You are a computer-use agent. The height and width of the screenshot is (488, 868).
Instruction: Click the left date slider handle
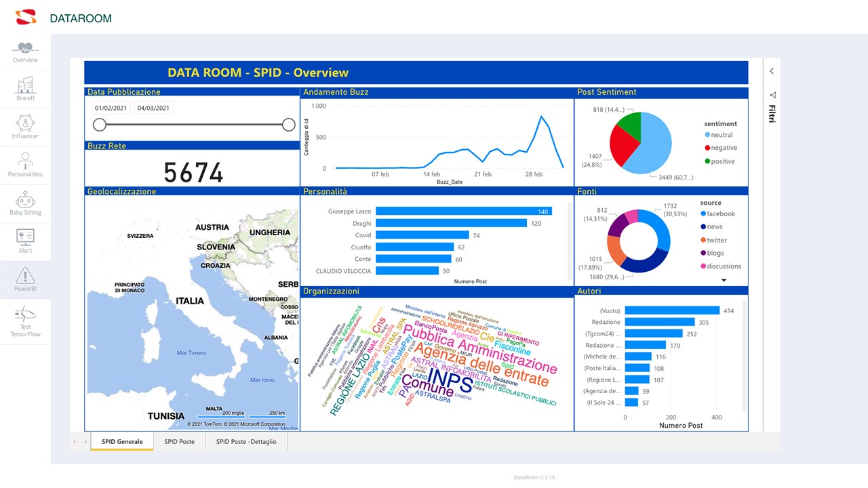100,124
